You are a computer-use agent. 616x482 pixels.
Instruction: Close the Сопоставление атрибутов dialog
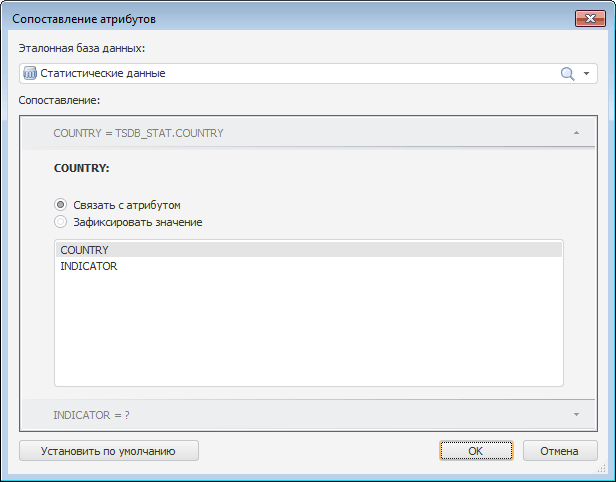(x=587, y=19)
